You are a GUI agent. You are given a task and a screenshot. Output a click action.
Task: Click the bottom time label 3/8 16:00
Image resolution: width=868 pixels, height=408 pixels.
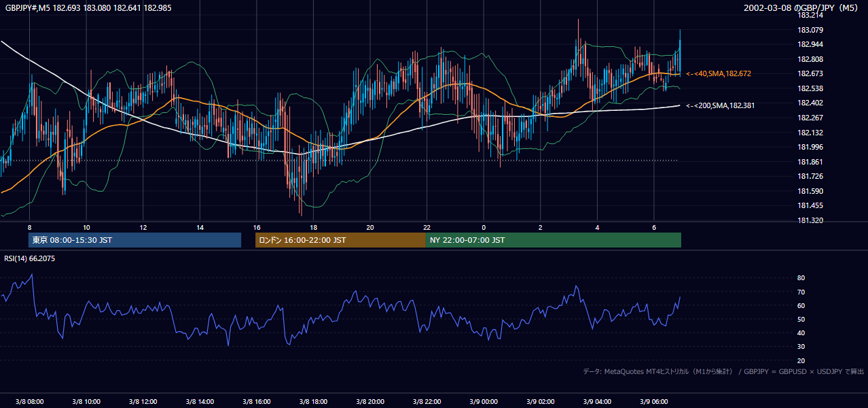tap(256, 401)
